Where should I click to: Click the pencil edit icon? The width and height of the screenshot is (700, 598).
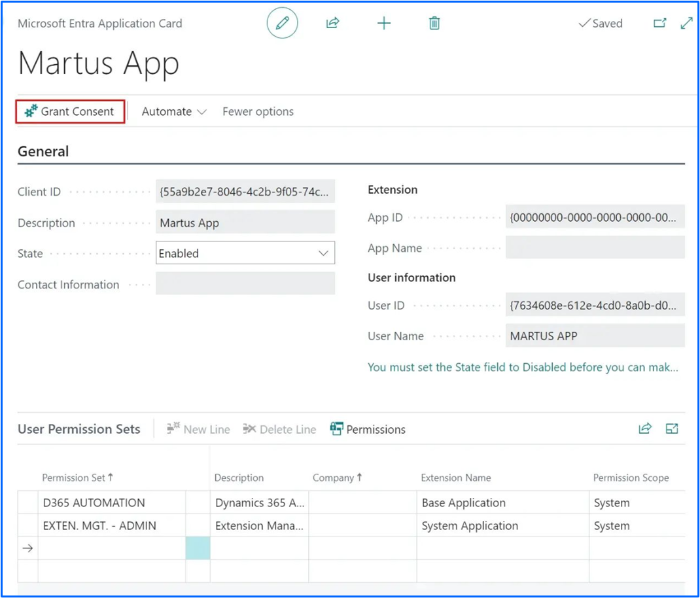click(x=282, y=23)
